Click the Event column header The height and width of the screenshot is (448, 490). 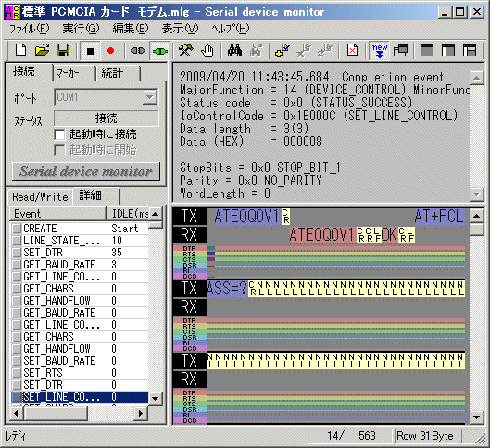57,214
